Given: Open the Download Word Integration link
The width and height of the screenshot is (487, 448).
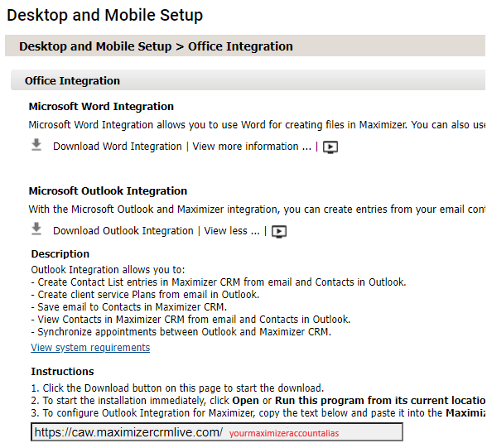Looking at the screenshot, I should [118, 147].
